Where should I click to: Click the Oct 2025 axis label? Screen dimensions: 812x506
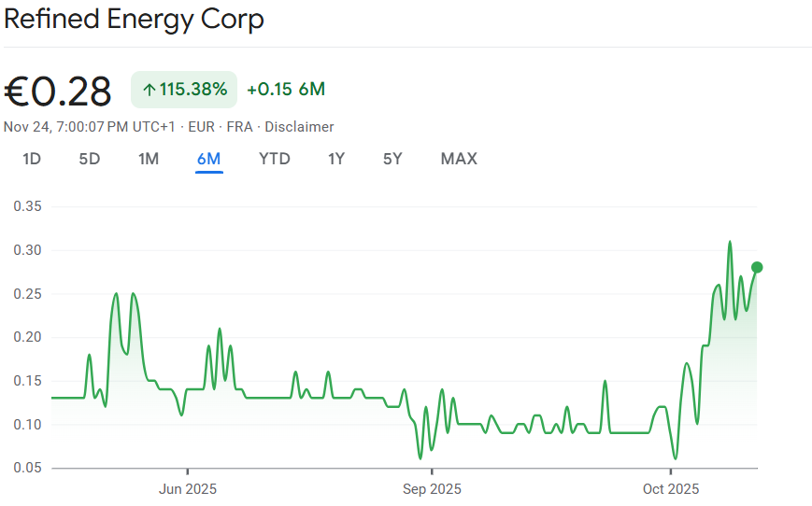point(671,488)
